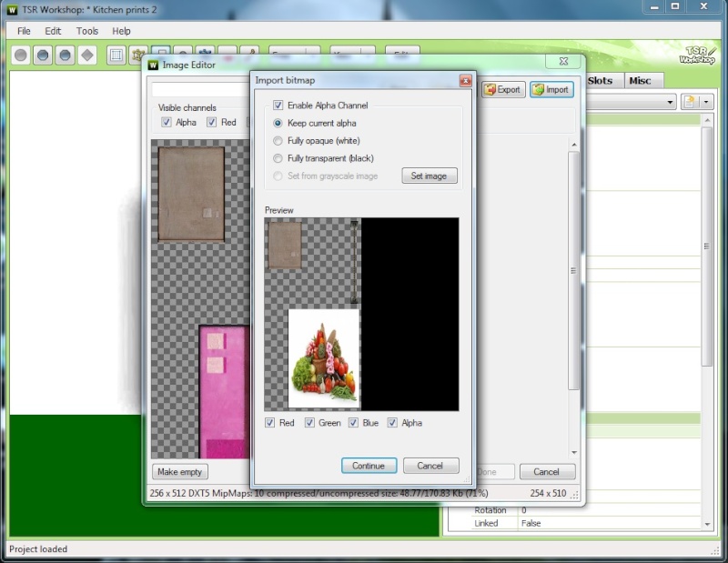Toggle Red visible channel in Image Editor

point(212,122)
